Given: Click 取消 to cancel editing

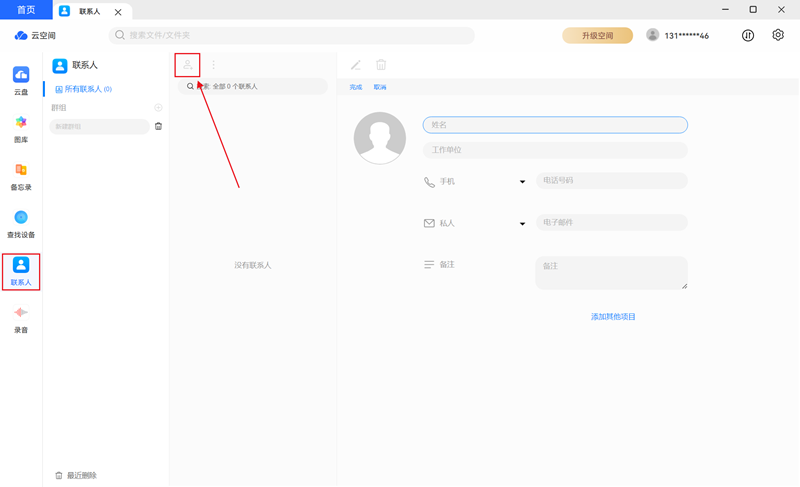Looking at the screenshot, I should pyautogui.click(x=380, y=87).
